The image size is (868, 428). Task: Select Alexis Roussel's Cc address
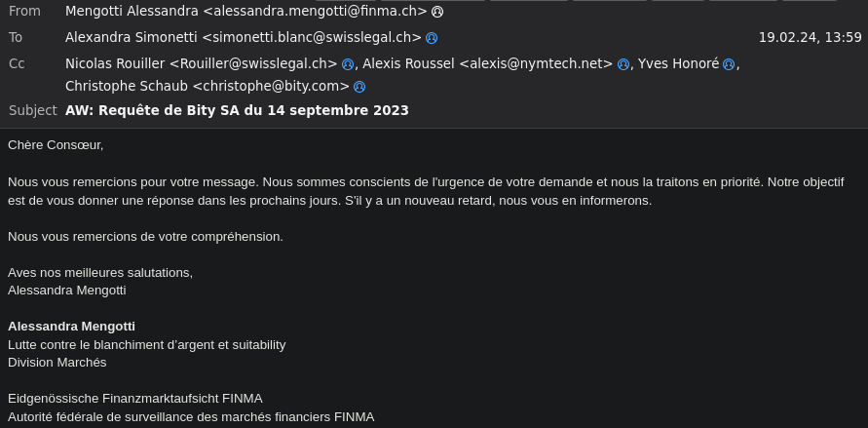coord(487,64)
